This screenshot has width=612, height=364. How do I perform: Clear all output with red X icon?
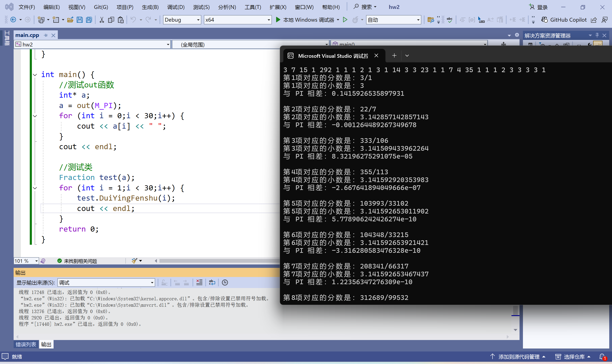tap(199, 282)
